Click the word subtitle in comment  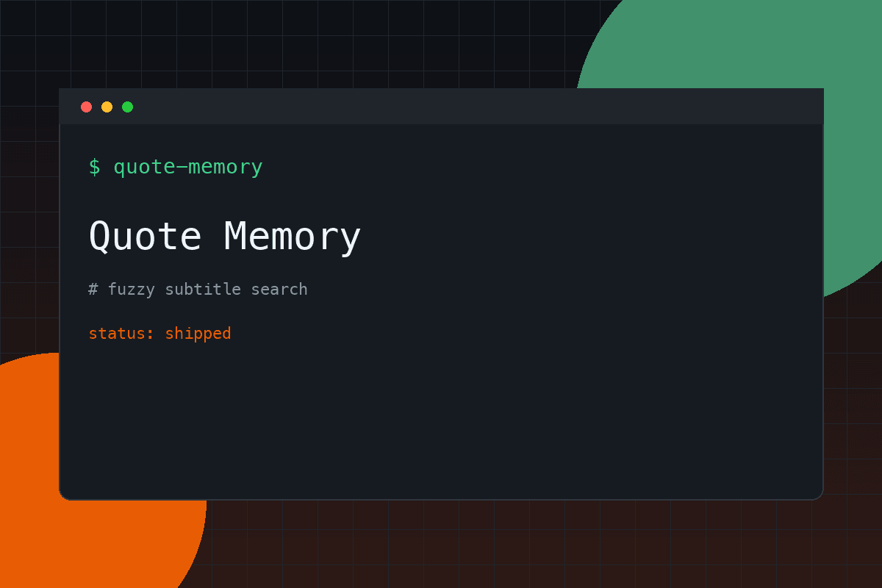click(203, 289)
